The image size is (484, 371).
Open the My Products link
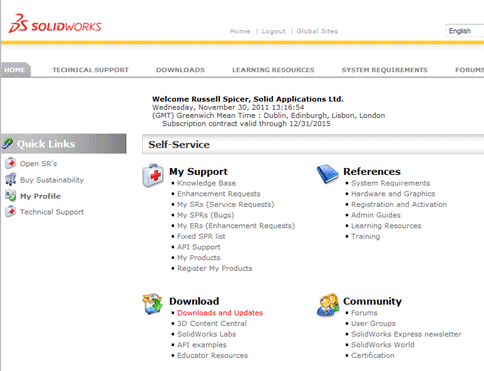(x=199, y=258)
